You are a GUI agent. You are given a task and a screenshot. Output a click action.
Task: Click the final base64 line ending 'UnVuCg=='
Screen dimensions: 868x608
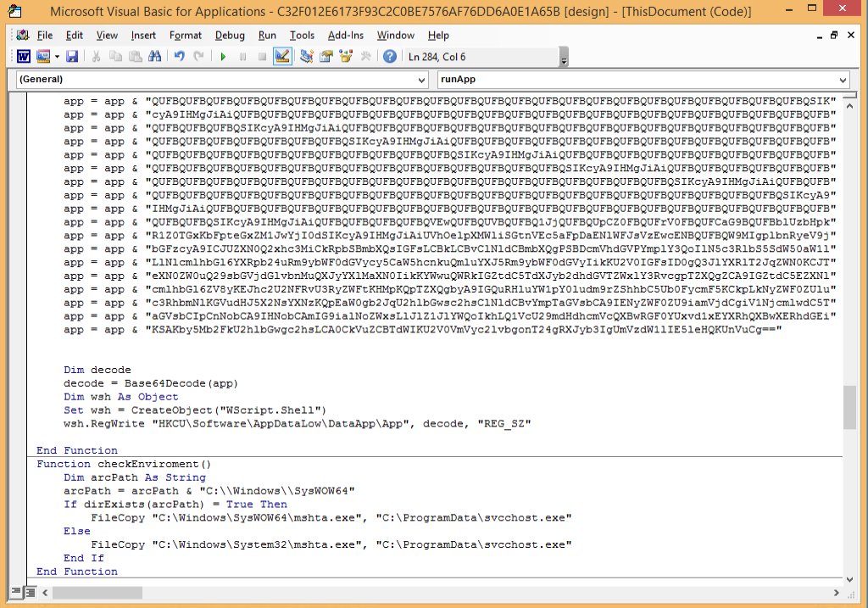tap(422, 330)
